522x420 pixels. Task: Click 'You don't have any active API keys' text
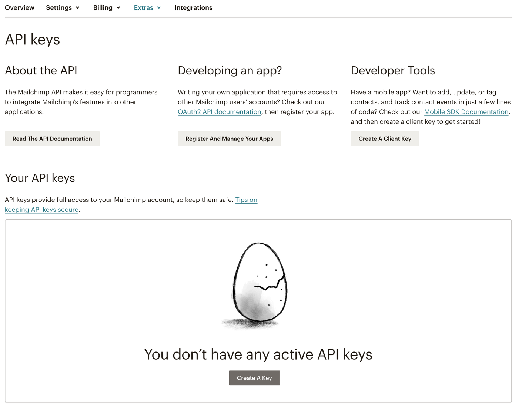[x=258, y=354]
